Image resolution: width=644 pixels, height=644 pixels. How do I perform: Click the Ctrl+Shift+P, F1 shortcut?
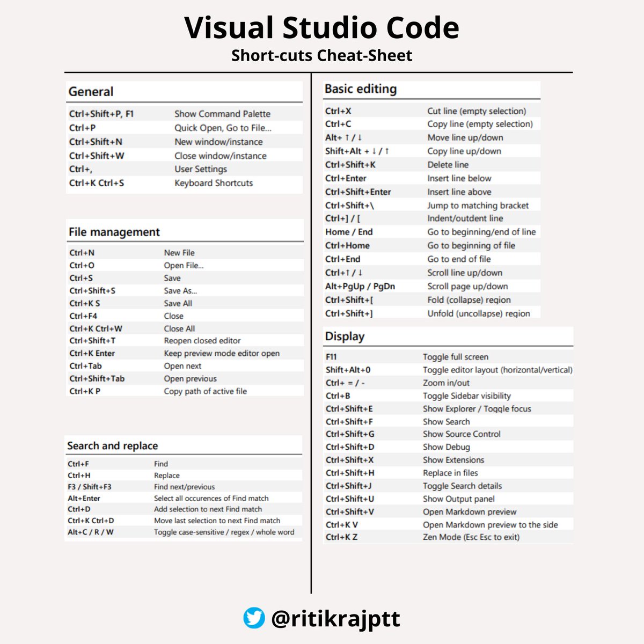(101, 114)
